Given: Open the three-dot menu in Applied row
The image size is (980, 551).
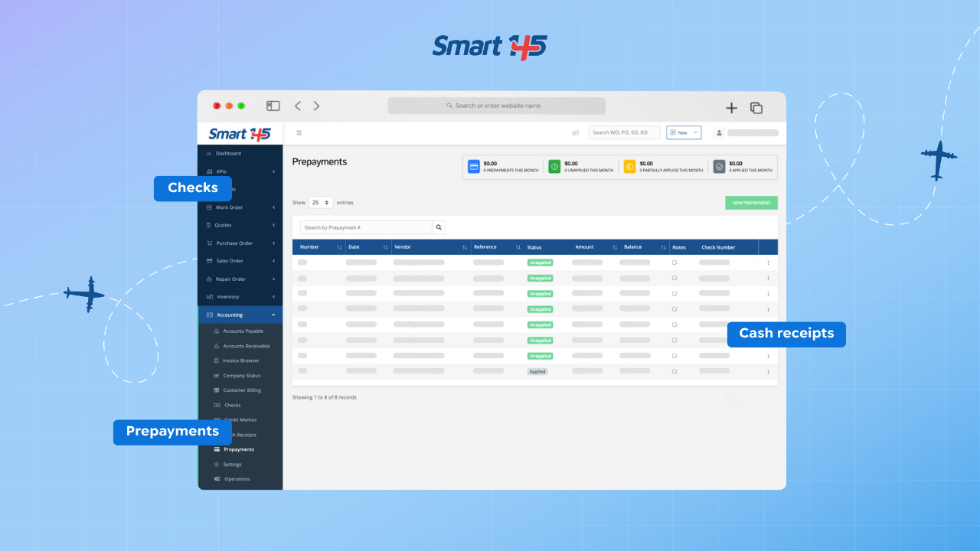Looking at the screenshot, I should (x=768, y=372).
